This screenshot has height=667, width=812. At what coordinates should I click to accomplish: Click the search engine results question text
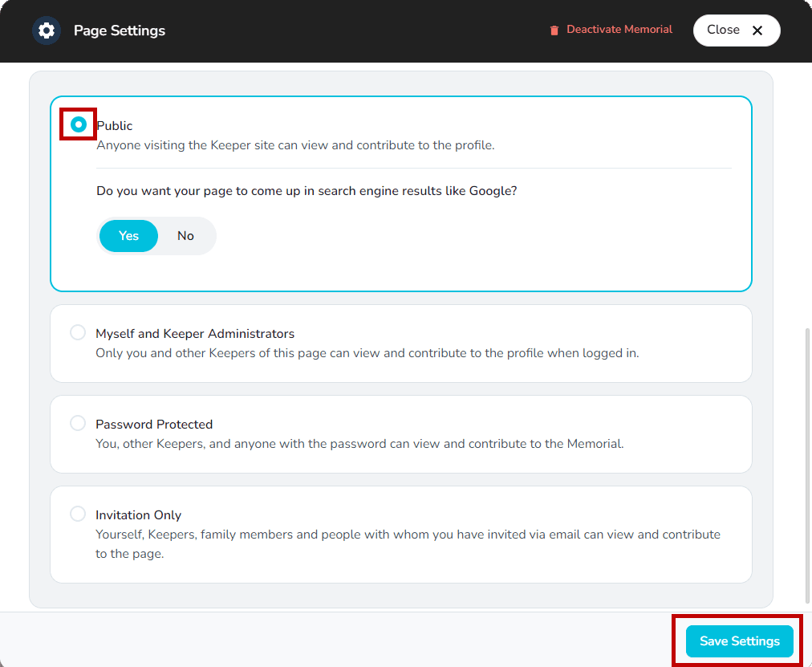point(306,190)
